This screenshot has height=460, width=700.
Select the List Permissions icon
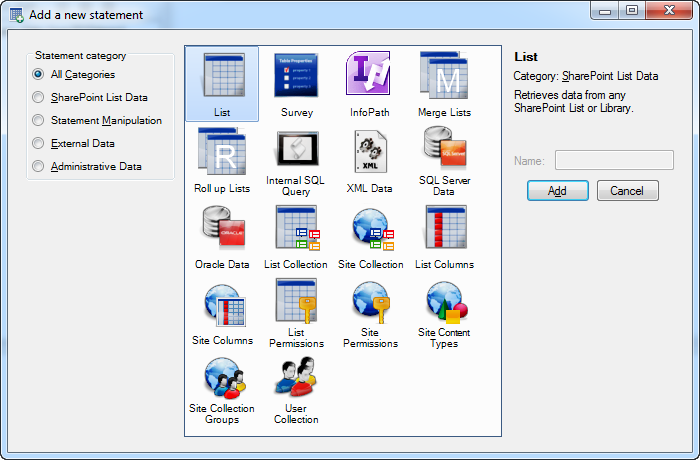tap(296, 304)
